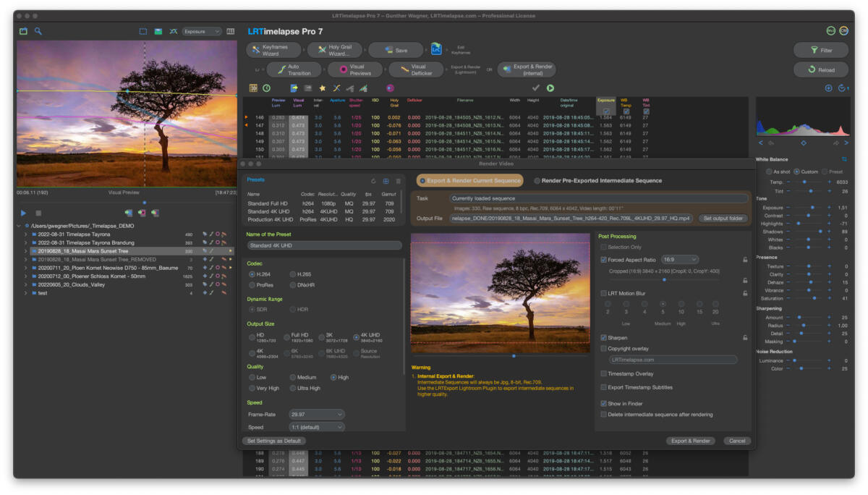Image resolution: width=868 pixels, height=495 pixels.
Task: Click the Set output folder button
Action: pyautogui.click(x=723, y=218)
